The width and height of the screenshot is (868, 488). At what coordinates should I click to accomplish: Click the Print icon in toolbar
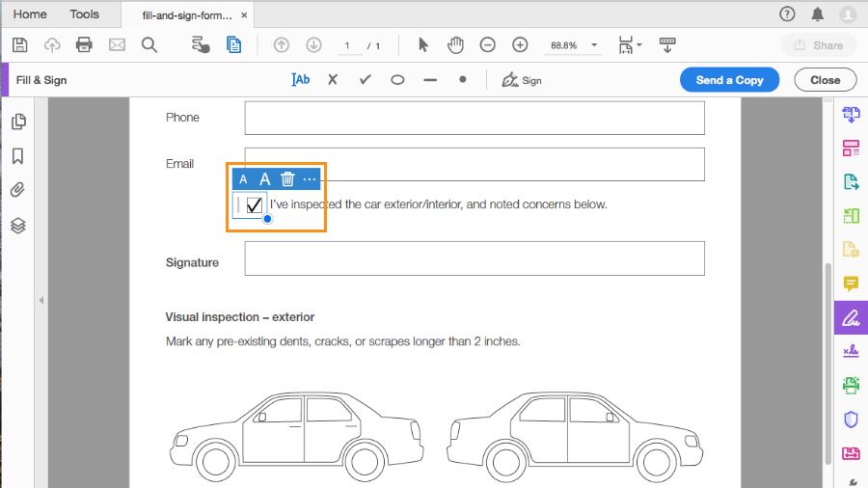[84, 45]
